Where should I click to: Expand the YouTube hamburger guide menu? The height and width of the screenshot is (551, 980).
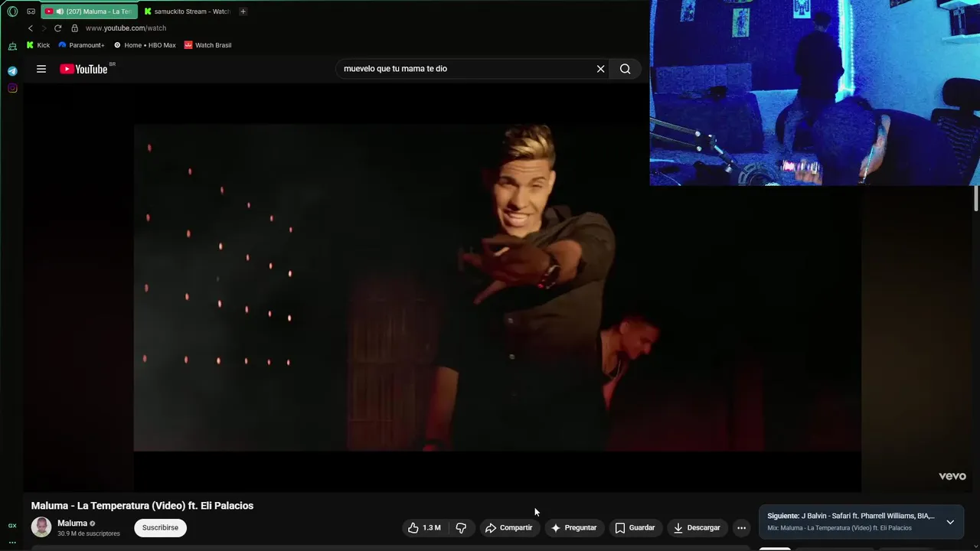[x=41, y=69]
